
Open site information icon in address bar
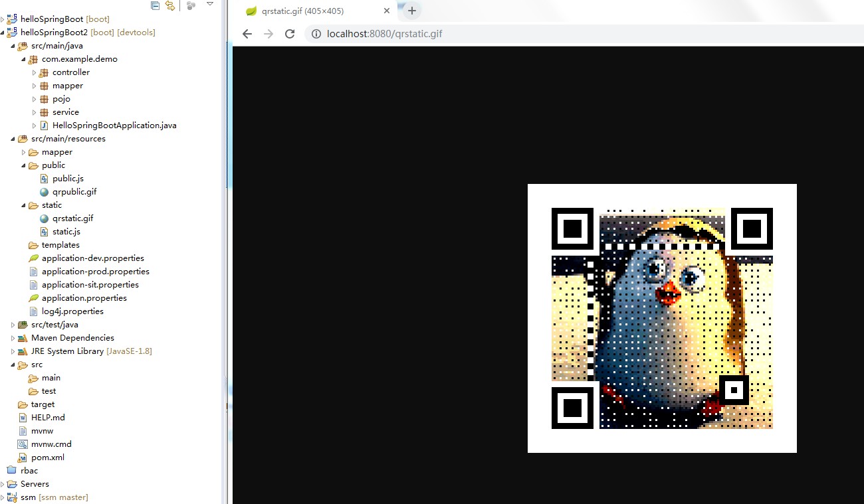click(316, 34)
